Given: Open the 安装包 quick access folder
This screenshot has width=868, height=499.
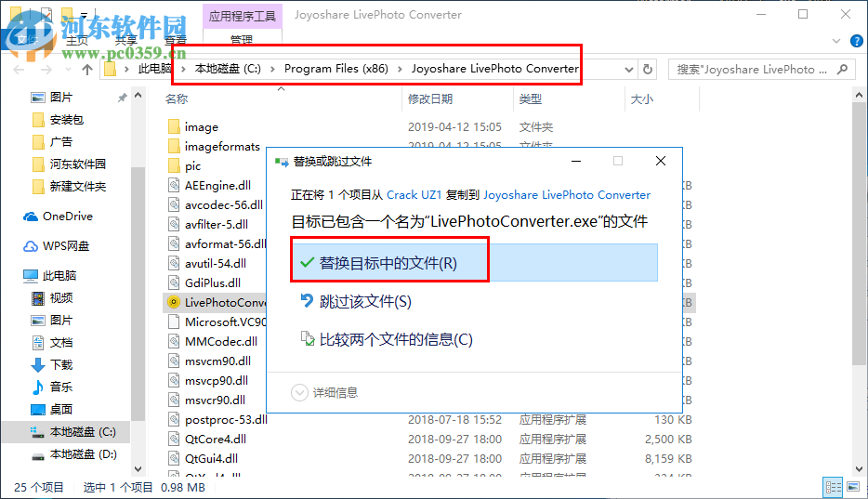Looking at the screenshot, I should pos(59,120).
